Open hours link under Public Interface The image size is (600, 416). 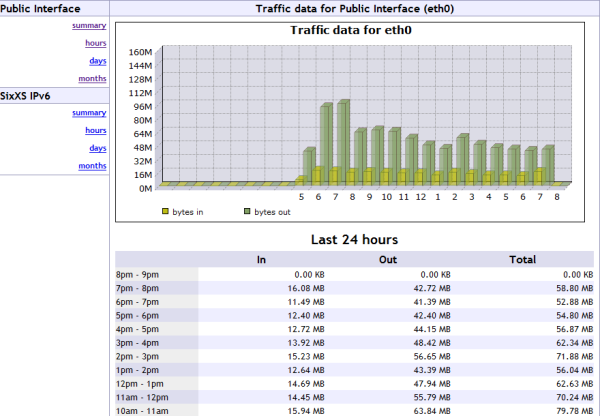95,43
